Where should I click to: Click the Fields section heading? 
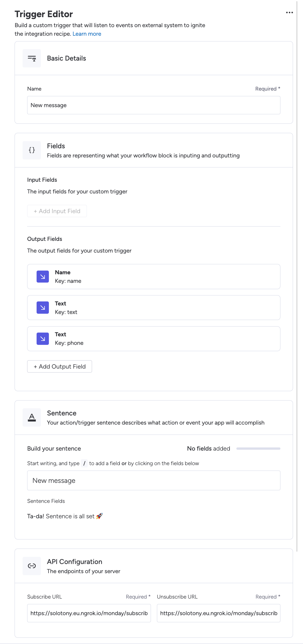point(56,146)
